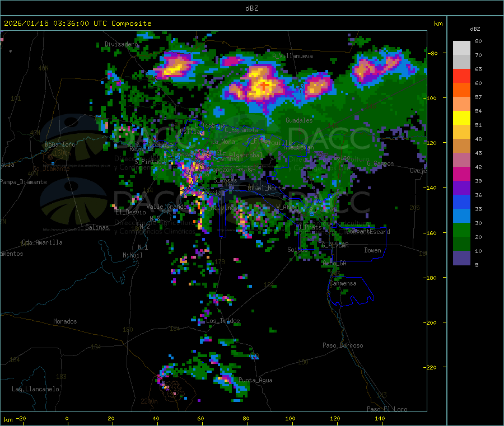Click the G_ALVEAR label

coord(335,245)
